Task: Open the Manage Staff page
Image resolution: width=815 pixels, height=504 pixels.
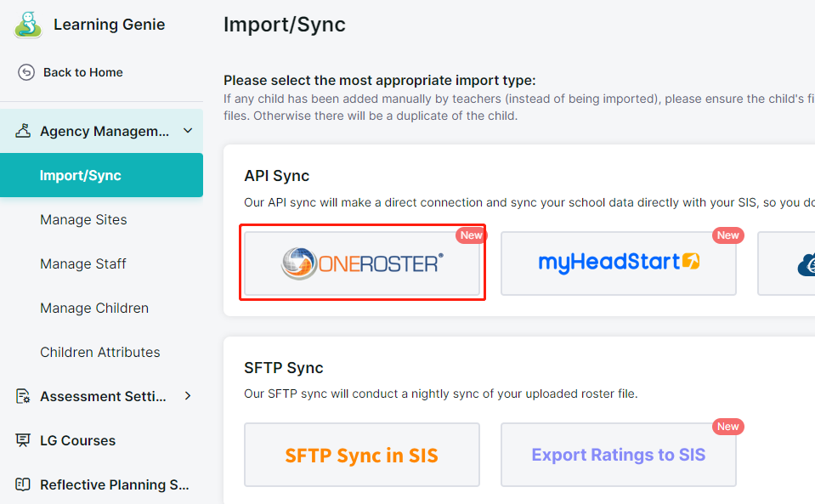Action: click(x=83, y=263)
